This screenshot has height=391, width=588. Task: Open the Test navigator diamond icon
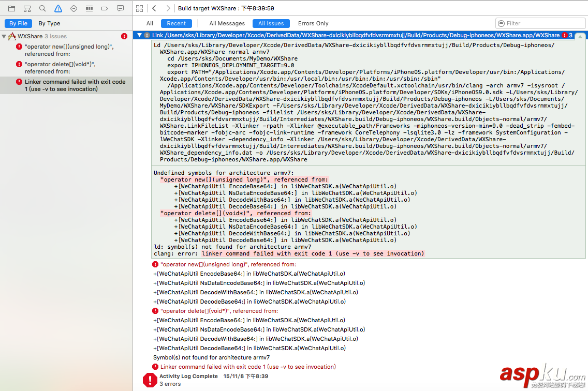click(x=73, y=8)
